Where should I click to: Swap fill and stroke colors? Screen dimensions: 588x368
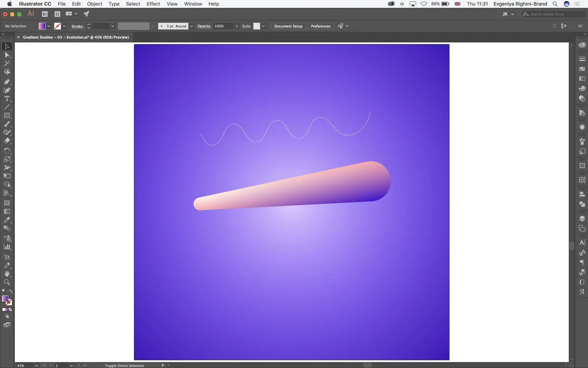[11, 291]
